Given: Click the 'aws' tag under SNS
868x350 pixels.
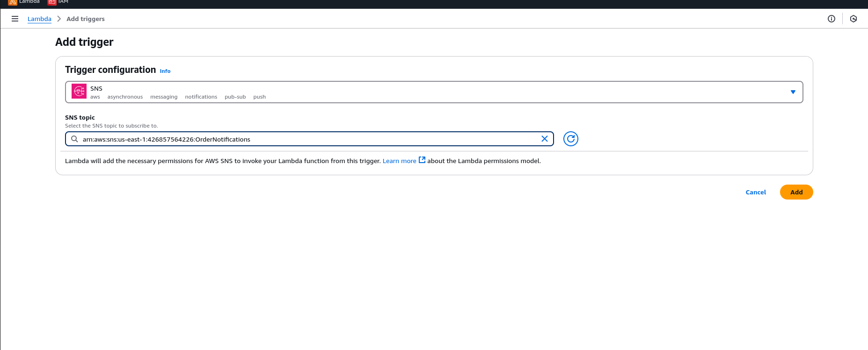Looking at the screenshot, I should [95, 97].
